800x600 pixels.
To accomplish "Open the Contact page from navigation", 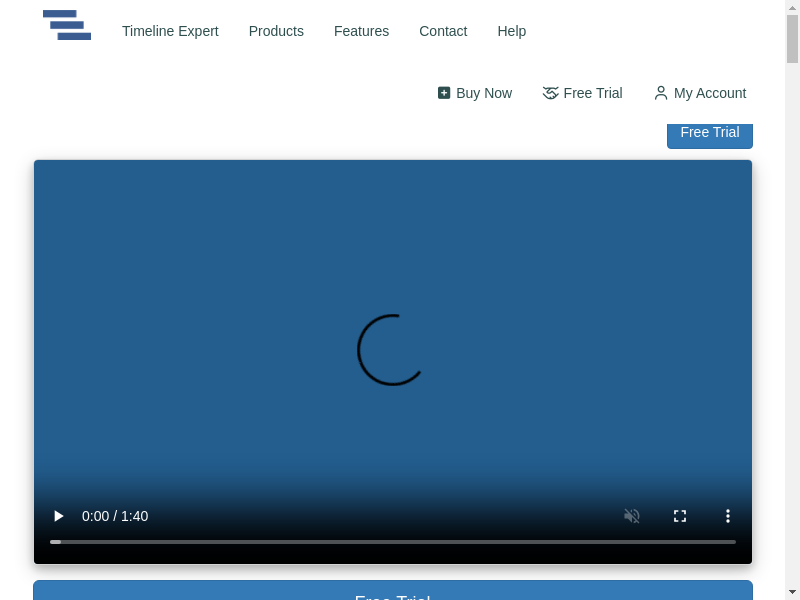I will pos(443,31).
